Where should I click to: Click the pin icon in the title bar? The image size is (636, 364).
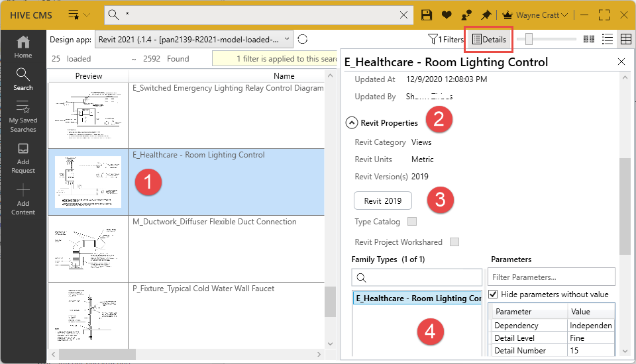(486, 15)
